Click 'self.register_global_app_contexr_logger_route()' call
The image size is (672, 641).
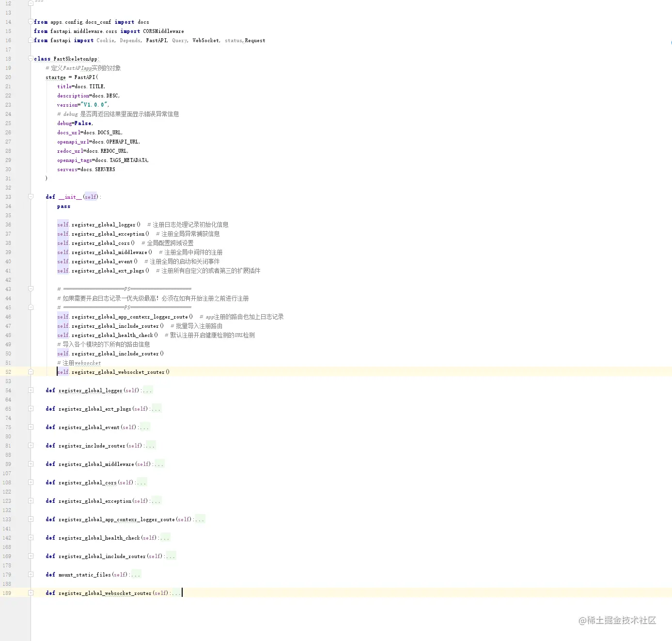pyautogui.click(x=125, y=317)
